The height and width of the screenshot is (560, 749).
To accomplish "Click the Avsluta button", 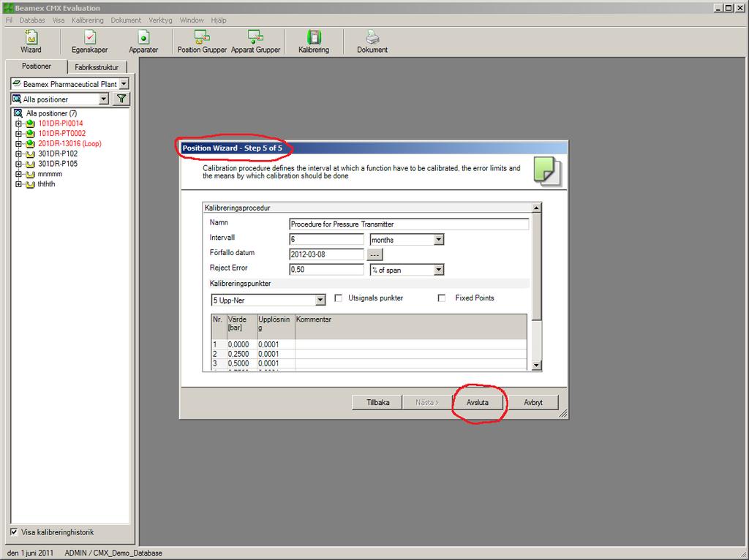I will [477, 403].
